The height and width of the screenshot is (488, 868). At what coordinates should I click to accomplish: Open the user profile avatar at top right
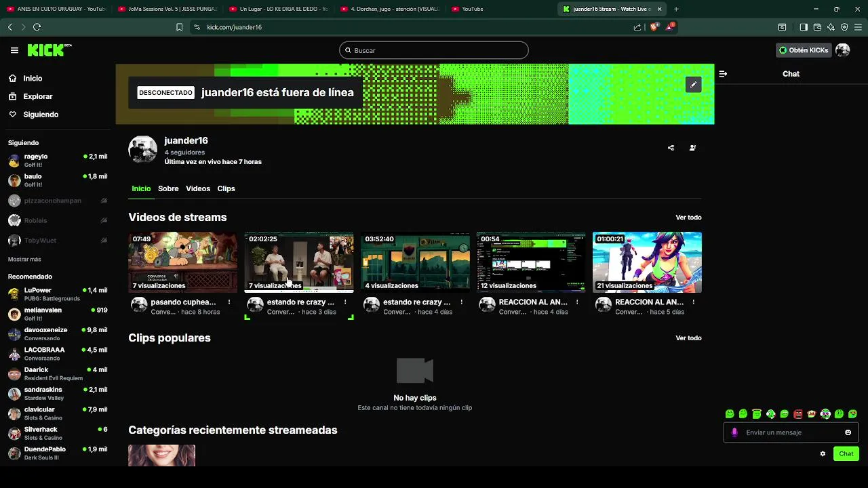click(843, 50)
